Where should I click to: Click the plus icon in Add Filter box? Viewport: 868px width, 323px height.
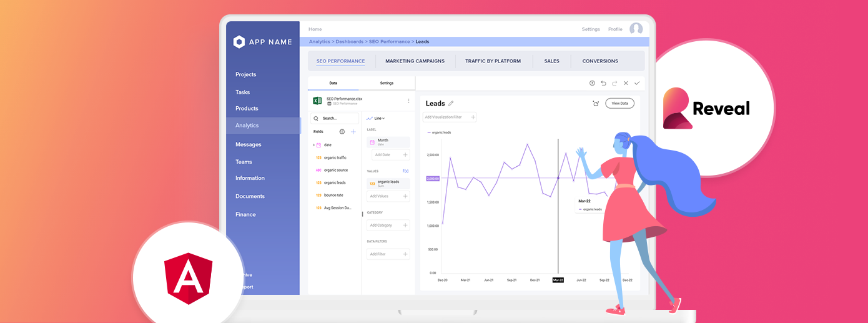coord(405,254)
